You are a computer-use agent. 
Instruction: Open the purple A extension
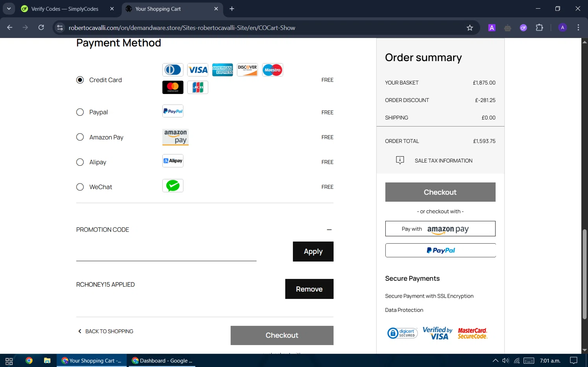click(x=492, y=27)
